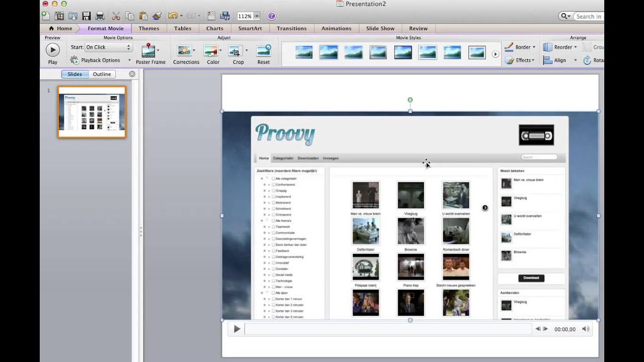Screen dimensions: 644x362
Task: Save the presentation with floppy disk icon
Action: coord(87,16)
